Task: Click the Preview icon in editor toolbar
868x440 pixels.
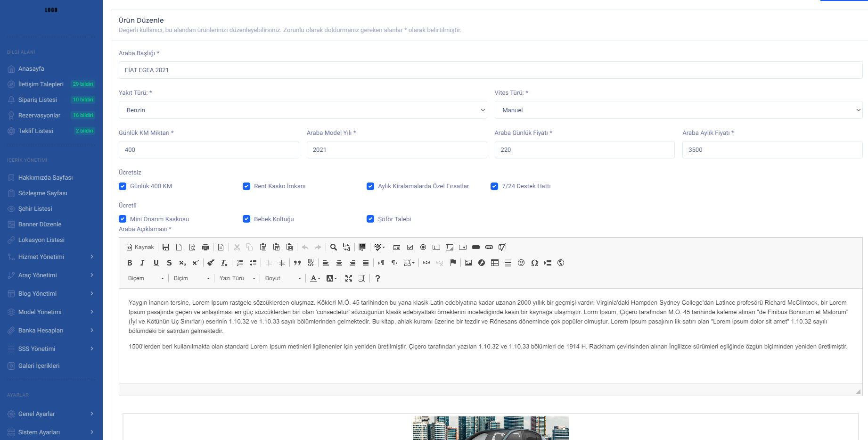Action: tap(192, 247)
